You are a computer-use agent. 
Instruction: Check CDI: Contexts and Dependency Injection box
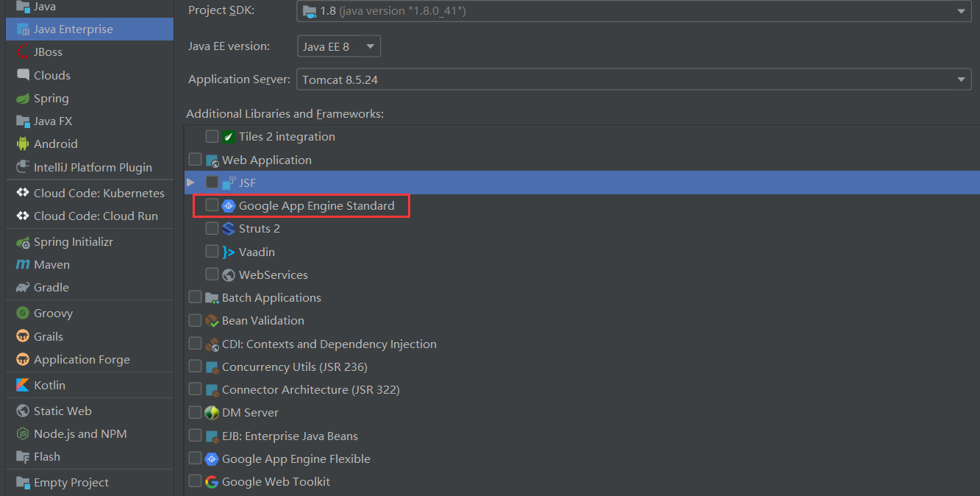click(x=195, y=344)
